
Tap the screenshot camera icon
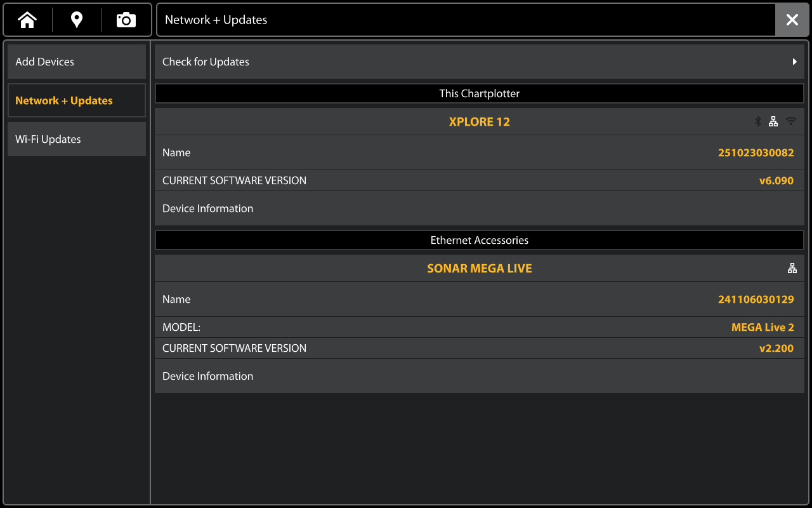[126, 19]
